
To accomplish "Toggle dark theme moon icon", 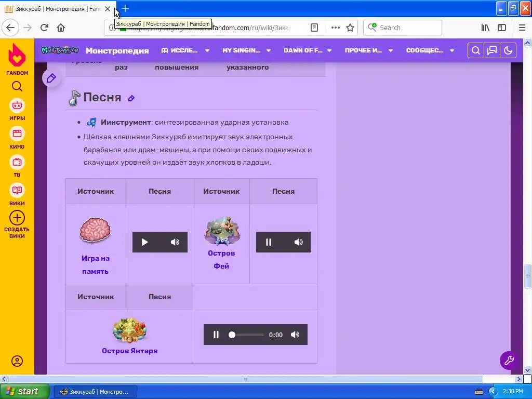I will [508, 50].
